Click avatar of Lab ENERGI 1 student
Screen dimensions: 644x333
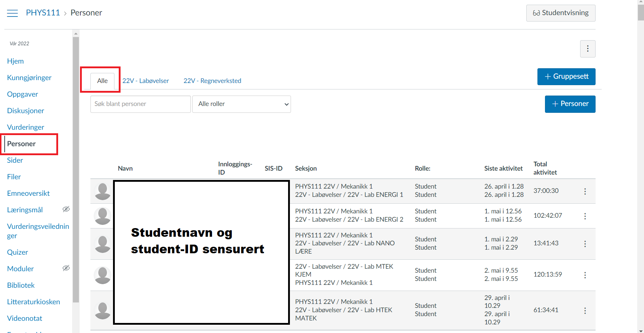click(x=103, y=191)
